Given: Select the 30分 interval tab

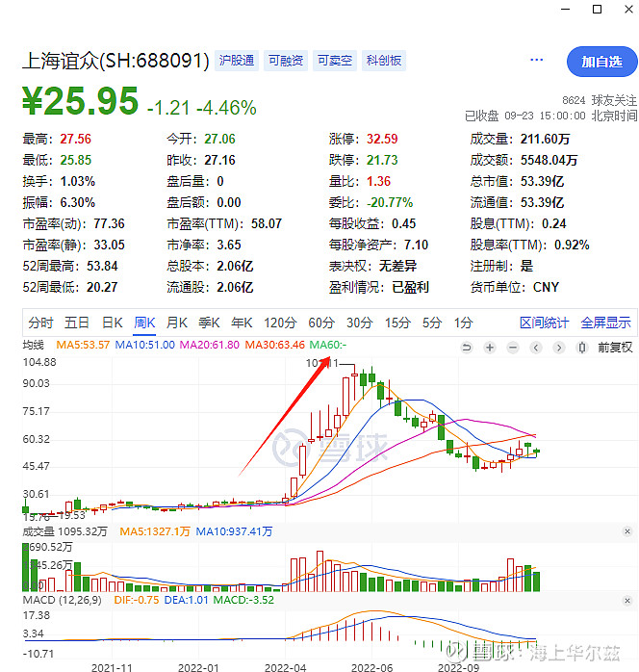Looking at the screenshot, I should (359, 323).
